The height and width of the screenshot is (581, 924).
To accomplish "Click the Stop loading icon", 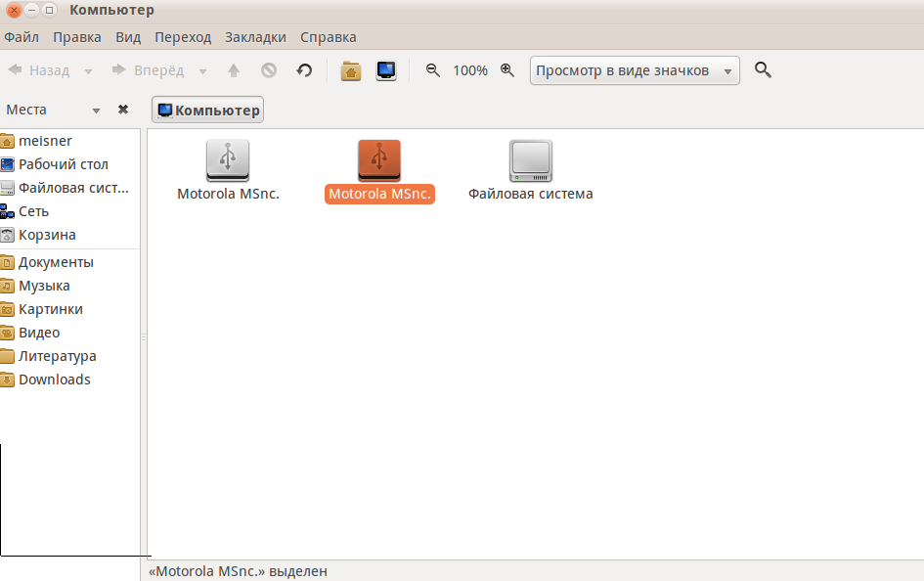I will pyautogui.click(x=269, y=70).
